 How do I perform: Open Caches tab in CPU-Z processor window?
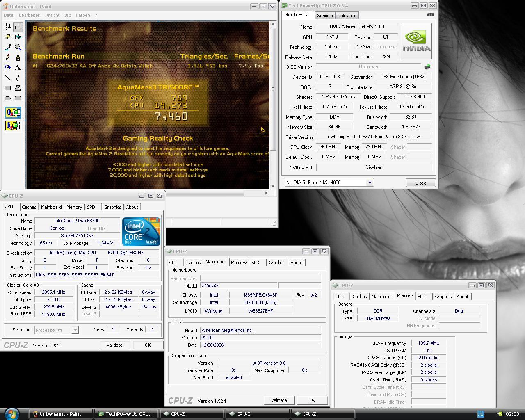[x=29, y=207]
